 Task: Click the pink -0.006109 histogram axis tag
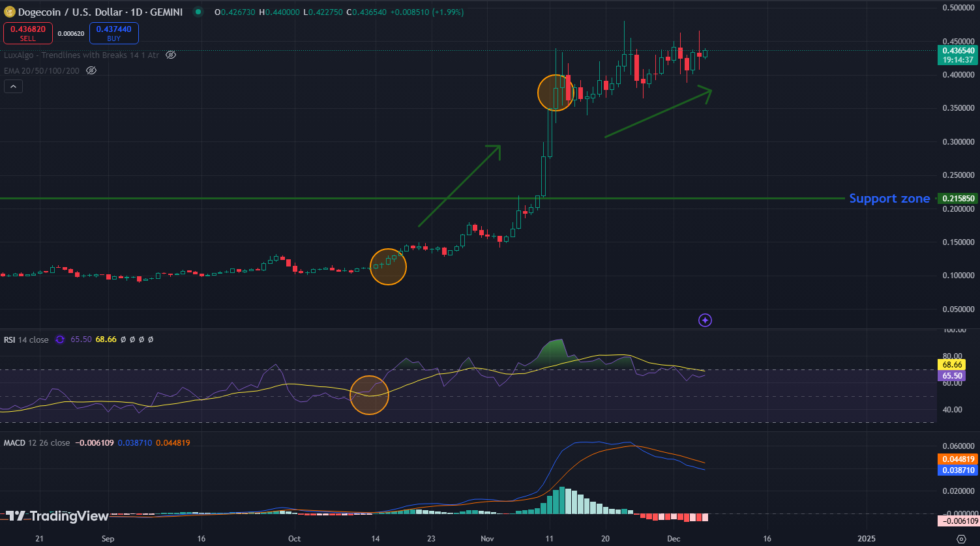tap(957, 521)
